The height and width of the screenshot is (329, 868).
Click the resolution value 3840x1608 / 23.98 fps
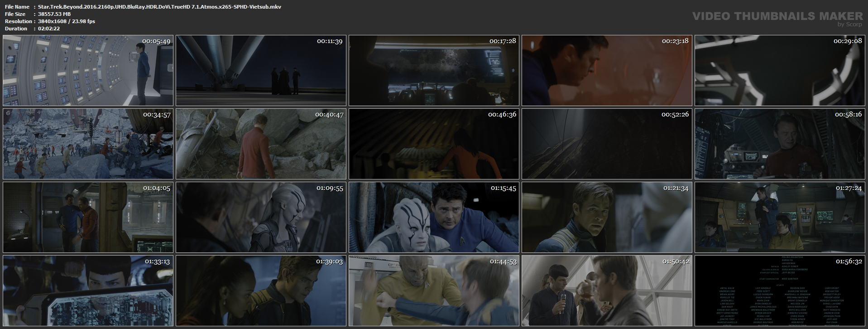pos(67,21)
